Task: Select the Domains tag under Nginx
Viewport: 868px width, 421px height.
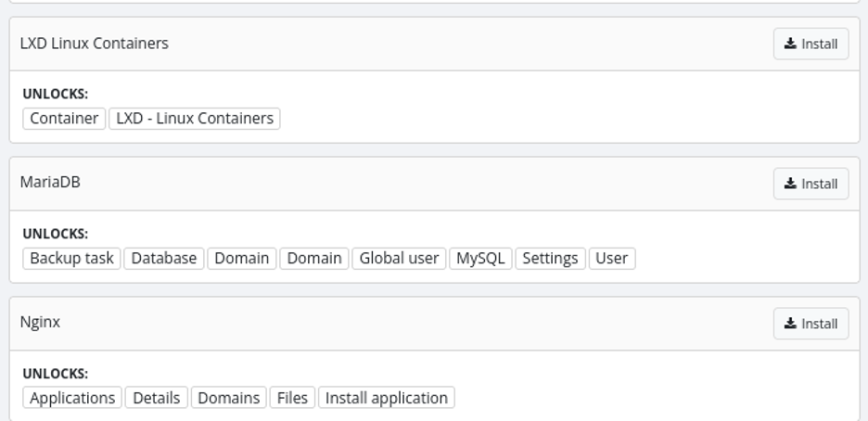Action: point(229,398)
